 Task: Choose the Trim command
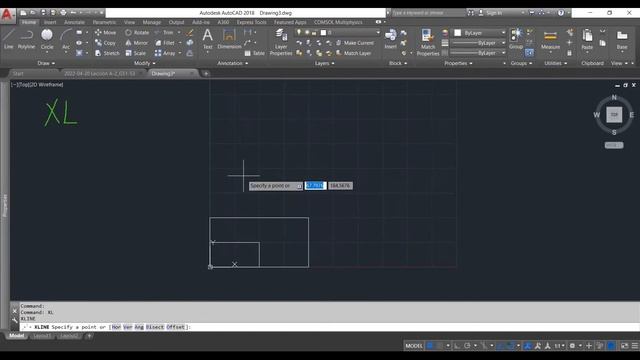click(x=164, y=32)
